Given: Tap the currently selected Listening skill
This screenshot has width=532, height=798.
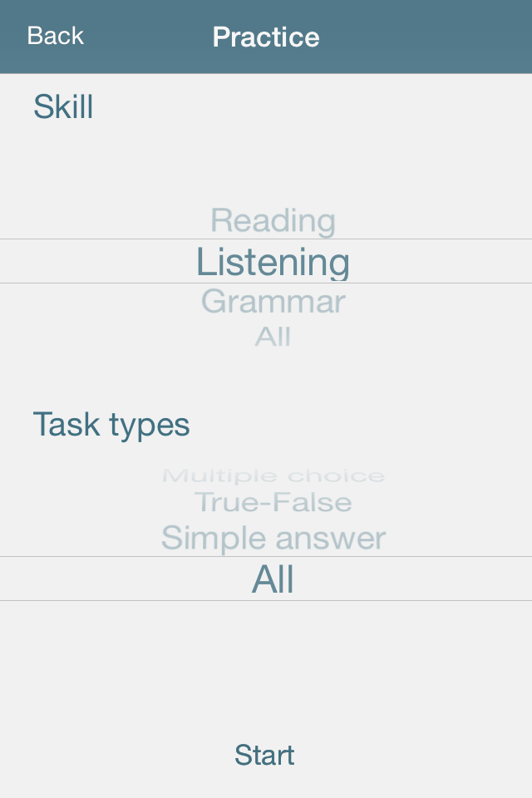Looking at the screenshot, I should [273, 261].
